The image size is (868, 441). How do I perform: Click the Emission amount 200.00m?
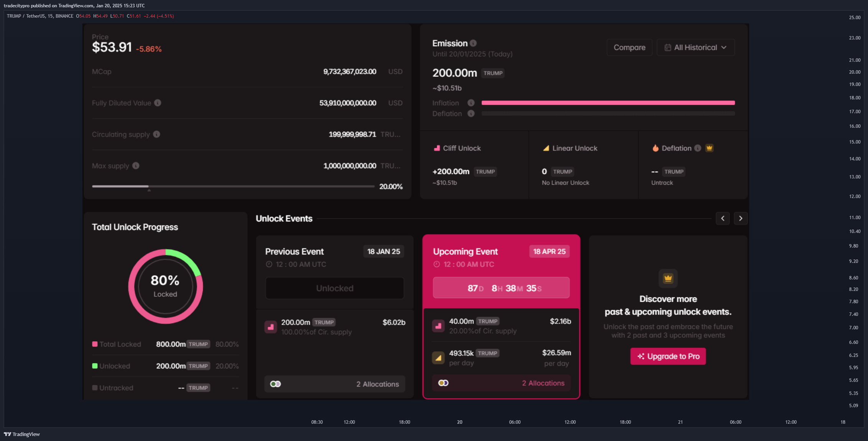point(455,73)
